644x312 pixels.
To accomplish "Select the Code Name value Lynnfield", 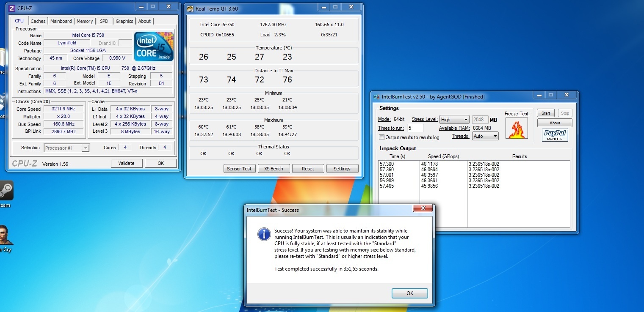I will click(x=67, y=43).
